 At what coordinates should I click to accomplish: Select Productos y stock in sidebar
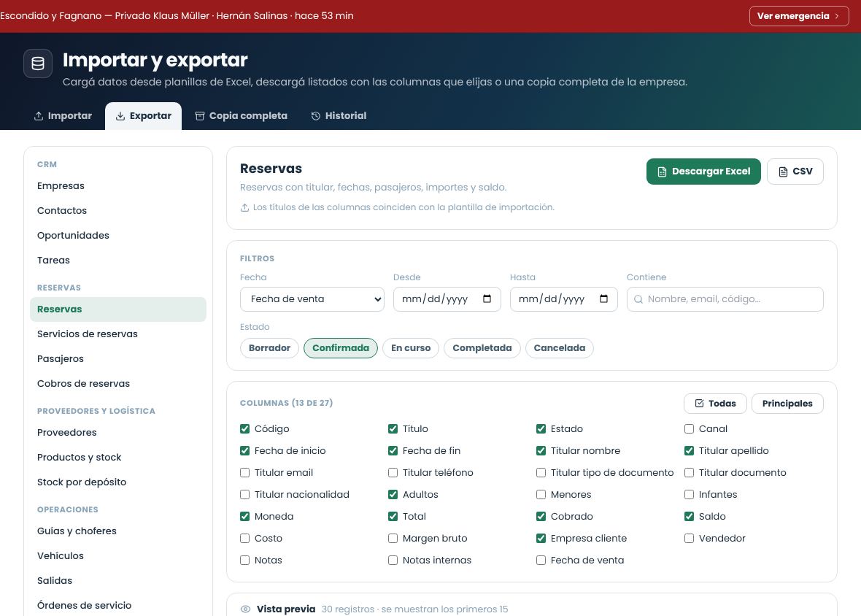[118, 458]
